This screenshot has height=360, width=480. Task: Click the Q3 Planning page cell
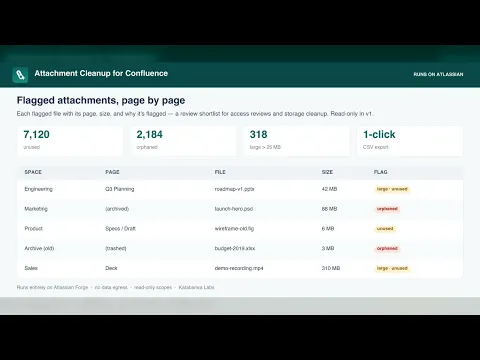tap(120, 189)
